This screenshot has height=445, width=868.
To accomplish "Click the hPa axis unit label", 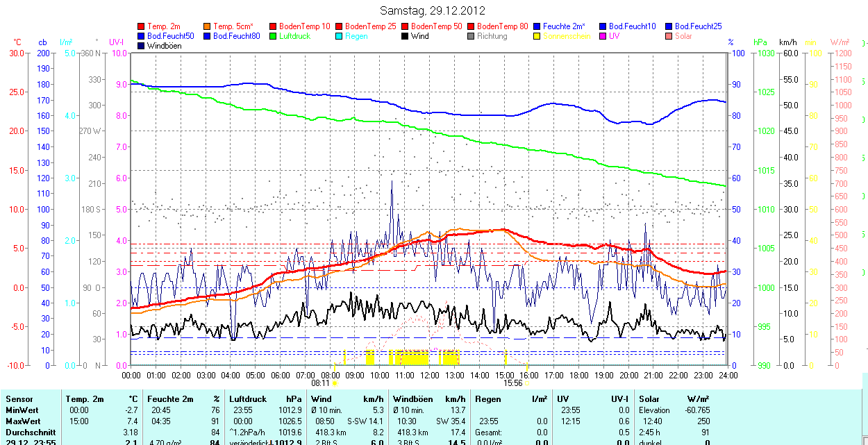I will click(x=760, y=42).
